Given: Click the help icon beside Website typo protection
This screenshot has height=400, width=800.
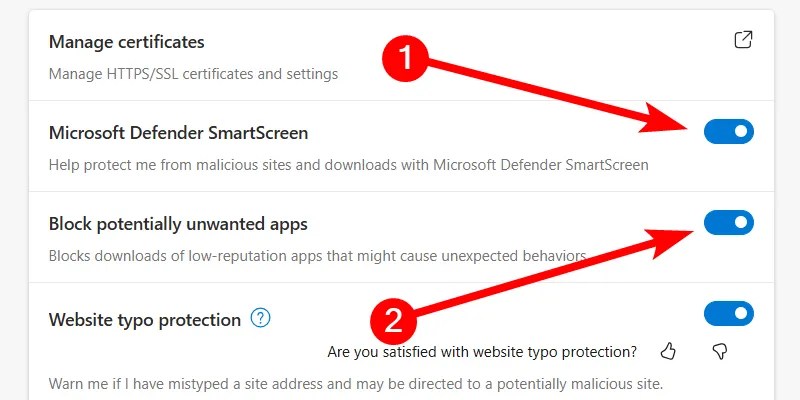Looking at the screenshot, I should (261, 319).
